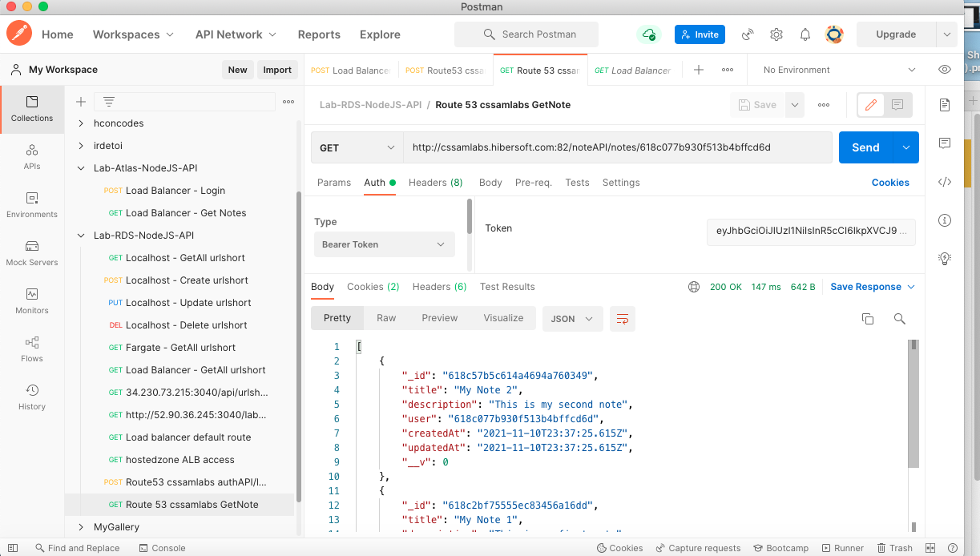The height and width of the screenshot is (556, 980).
Task: Click the Token value field
Action: pos(811,232)
